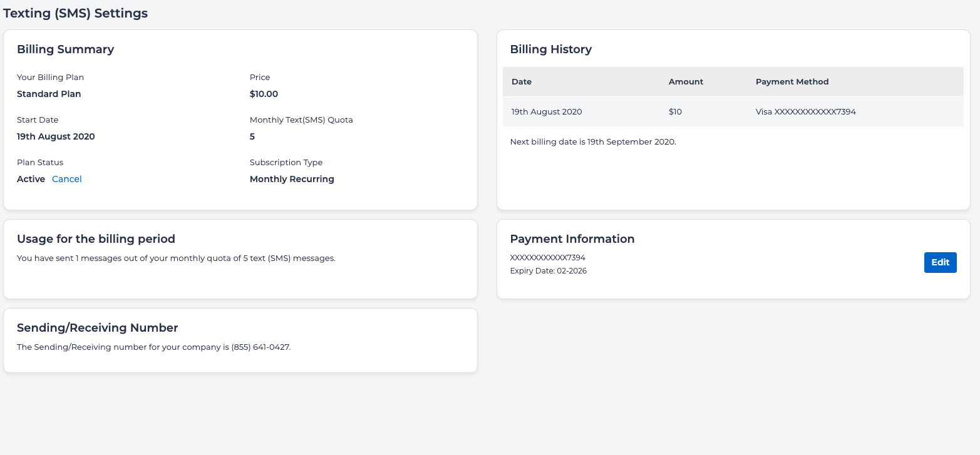Click the Active plan status text
Image resolution: width=980 pixels, height=455 pixels.
pos(31,179)
